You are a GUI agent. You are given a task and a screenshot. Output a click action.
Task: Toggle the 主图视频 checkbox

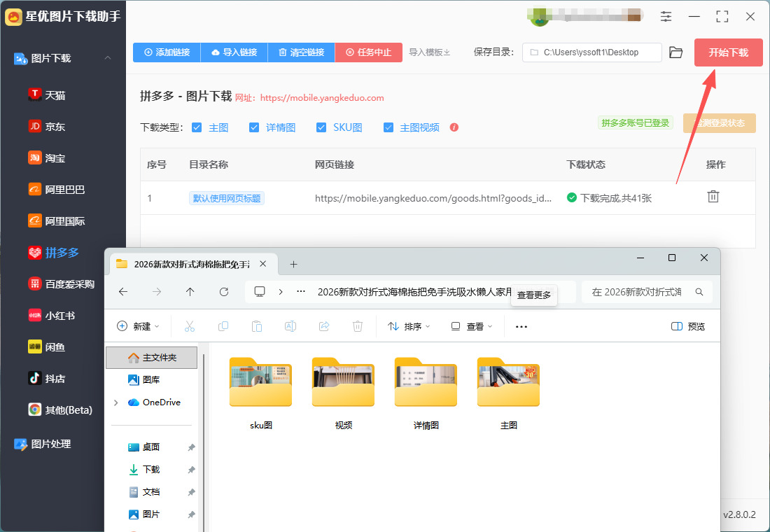point(388,127)
